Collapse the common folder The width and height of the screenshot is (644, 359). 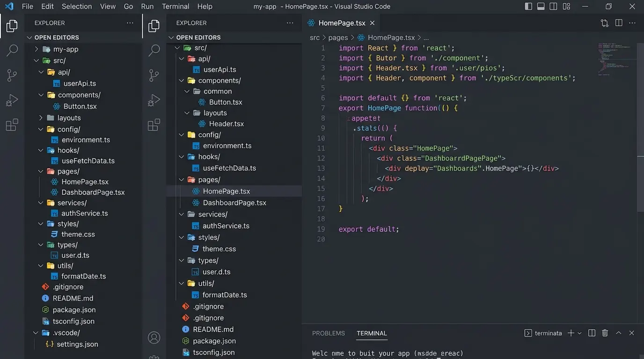pyautogui.click(x=187, y=91)
